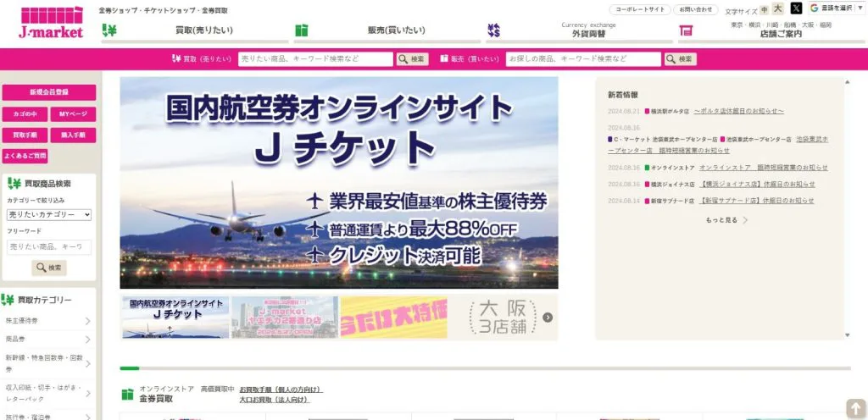
Task: Set font size to 大
Action: pos(777,9)
